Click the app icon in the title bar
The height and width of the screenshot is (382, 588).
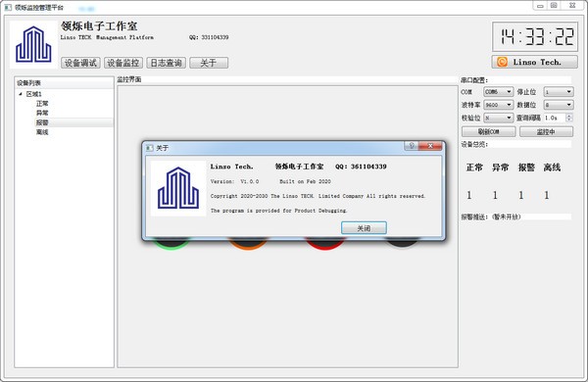(8, 7)
